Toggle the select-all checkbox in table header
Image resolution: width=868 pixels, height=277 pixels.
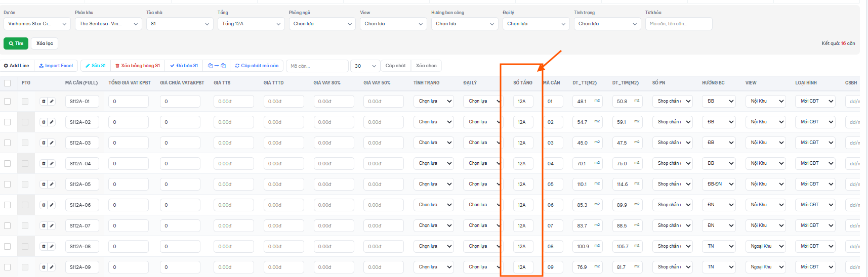7,83
